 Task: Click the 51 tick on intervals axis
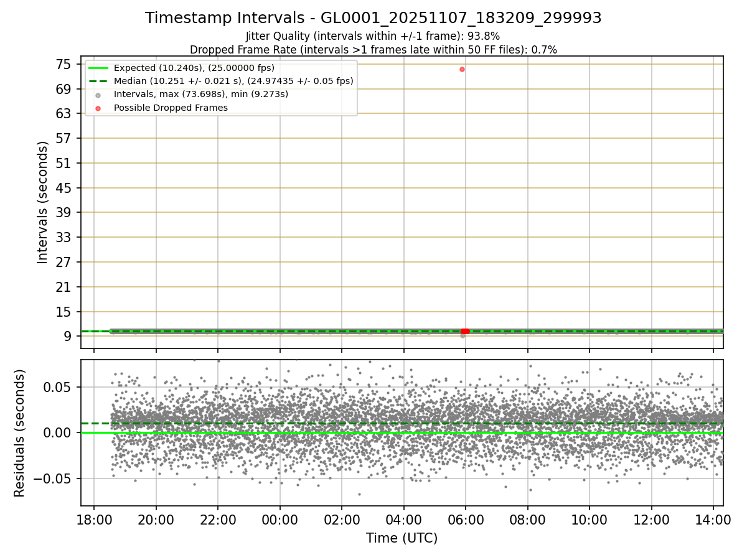coord(63,163)
